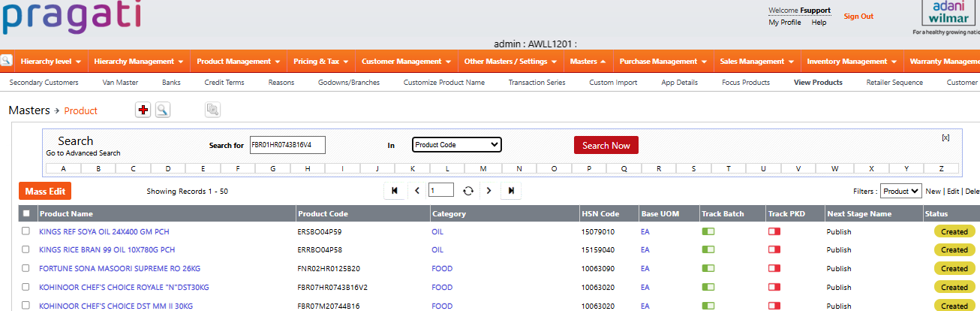Open product FORTUNE SONA MASOORI SUPREME RO 26KG
The height and width of the screenshot is (311, 980).
coord(119,268)
